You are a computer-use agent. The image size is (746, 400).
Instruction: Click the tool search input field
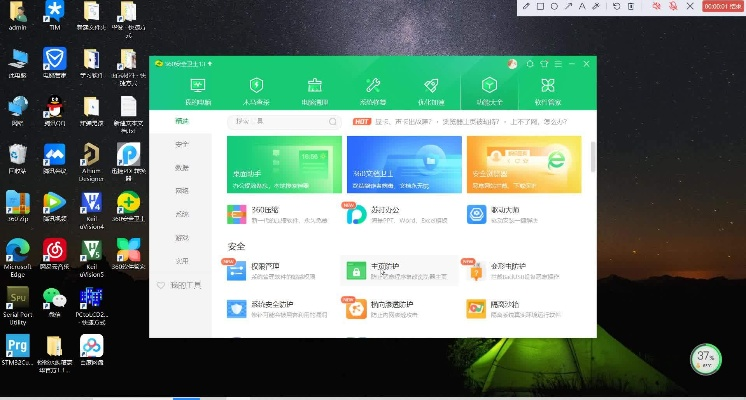click(285, 121)
